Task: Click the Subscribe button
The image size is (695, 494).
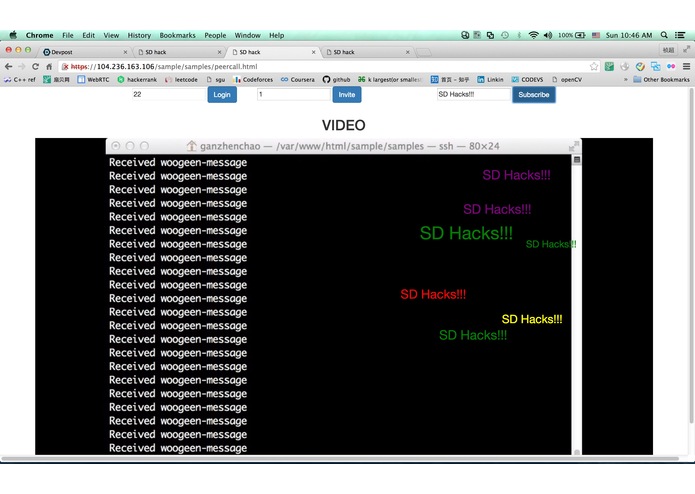Action: (534, 94)
